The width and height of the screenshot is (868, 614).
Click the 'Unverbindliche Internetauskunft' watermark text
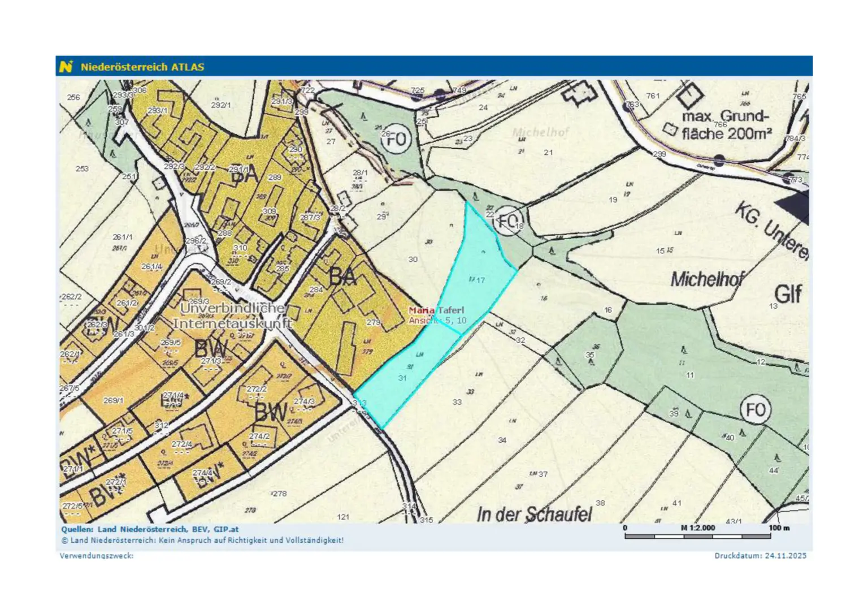pyautogui.click(x=232, y=316)
